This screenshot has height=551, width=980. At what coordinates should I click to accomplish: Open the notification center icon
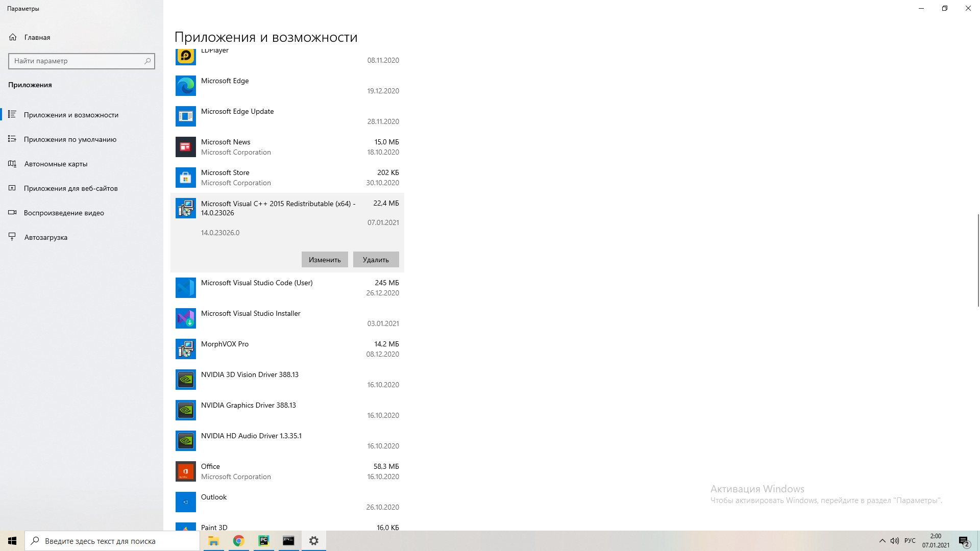pos(964,541)
